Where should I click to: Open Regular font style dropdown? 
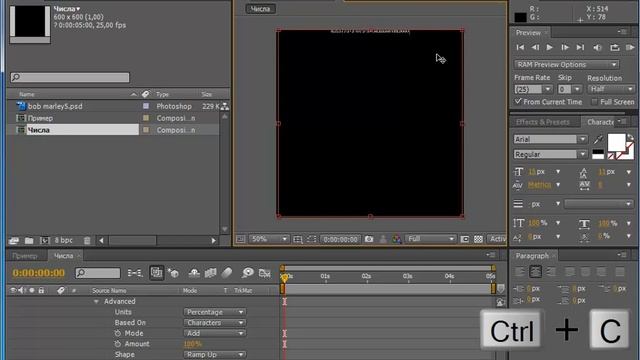pos(582,154)
